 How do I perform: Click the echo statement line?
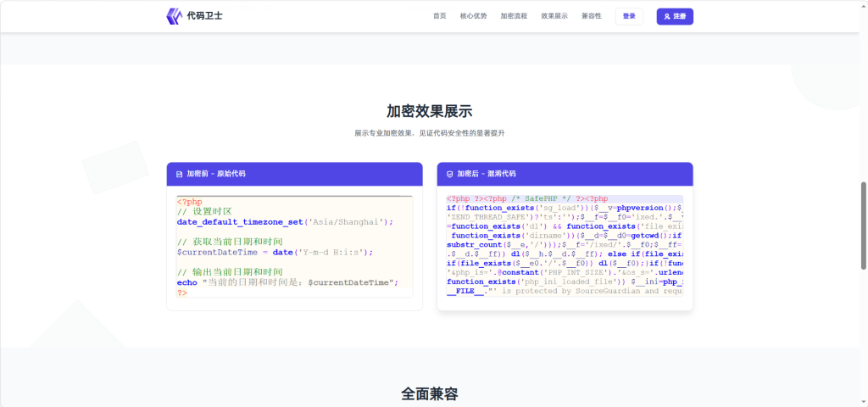(288, 282)
